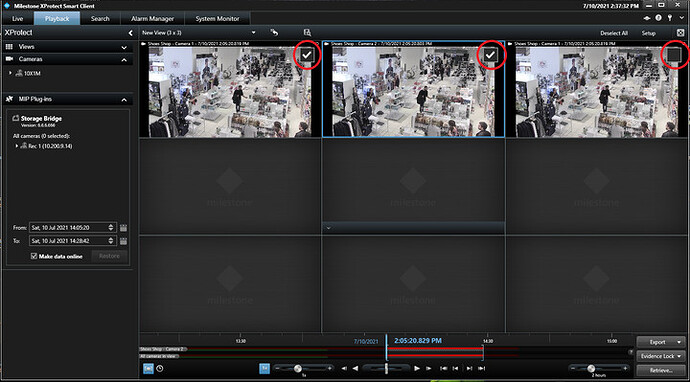Click the reload view arrow icon
Screen dimensions: 690x382
274,33
